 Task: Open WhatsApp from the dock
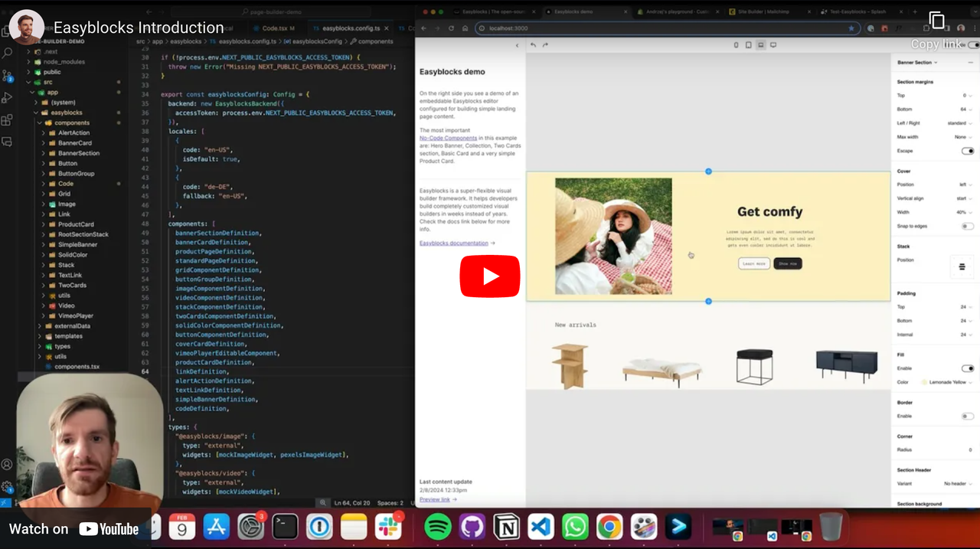coord(575,527)
